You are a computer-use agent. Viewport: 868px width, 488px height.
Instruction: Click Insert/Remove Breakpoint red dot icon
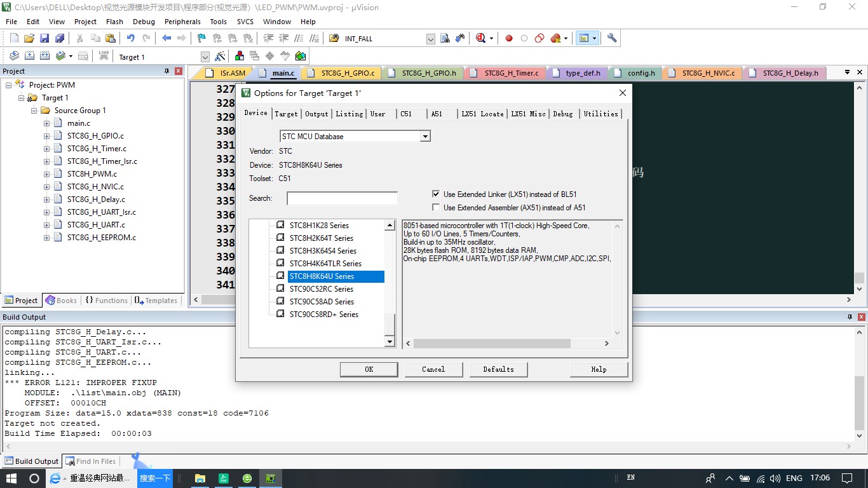509,38
